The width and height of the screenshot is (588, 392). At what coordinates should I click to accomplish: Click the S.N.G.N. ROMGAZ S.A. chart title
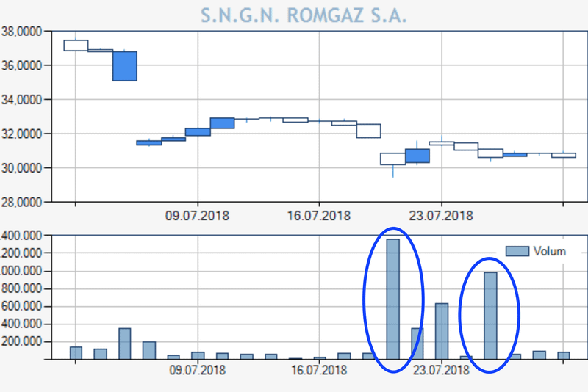point(304,15)
